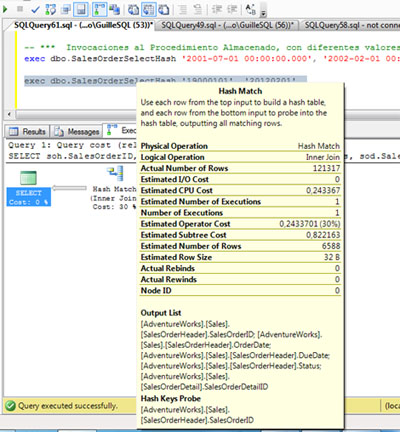Decrease indent of the selected lines
The image size is (400, 432).
[x=217, y=9]
